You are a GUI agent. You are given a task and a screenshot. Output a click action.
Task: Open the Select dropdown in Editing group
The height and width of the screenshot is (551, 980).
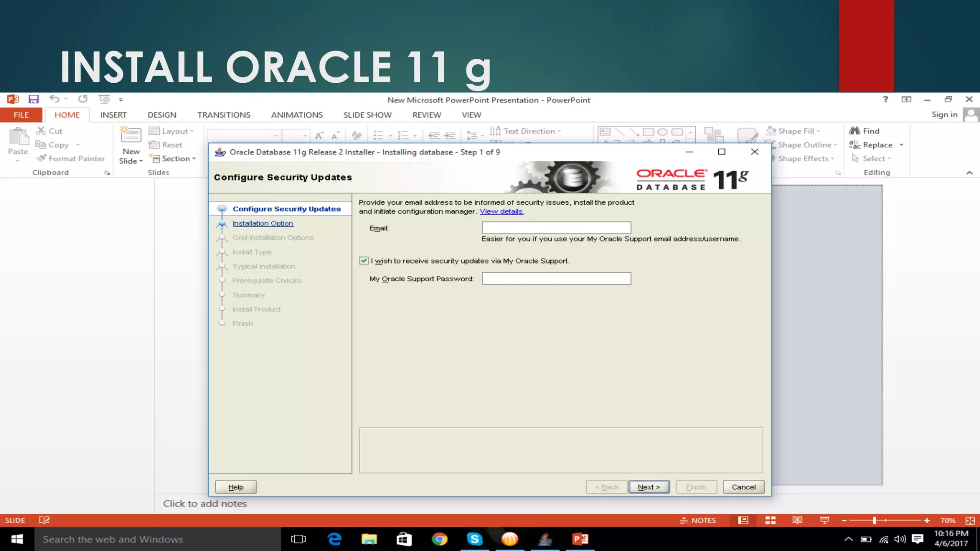[x=871, y=158]
